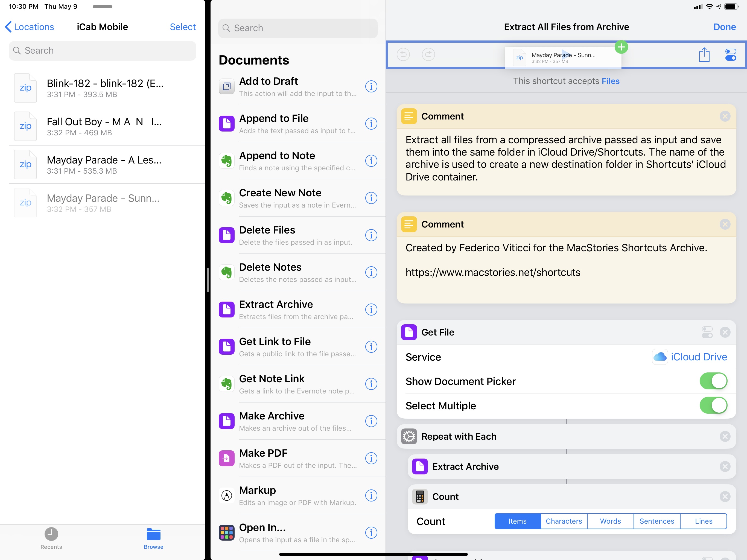The image size is (747, 560).
Task: Remove the Get File action
Action: (x=725, y=332)
